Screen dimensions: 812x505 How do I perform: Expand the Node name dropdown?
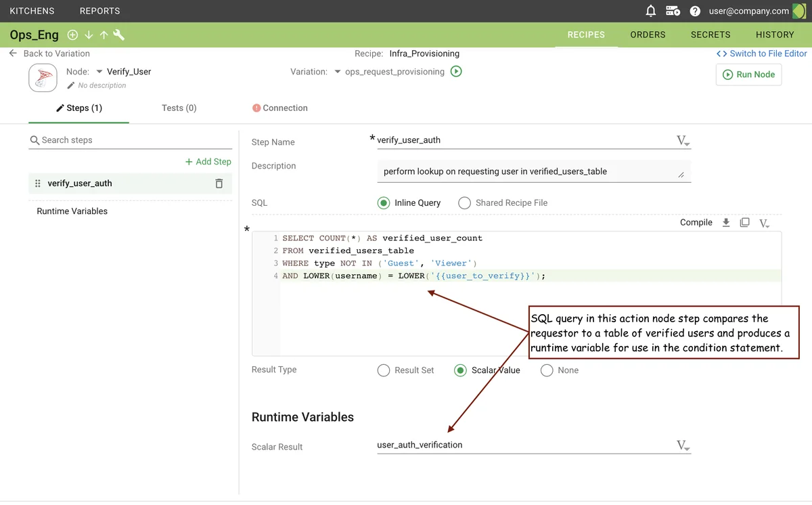(99, 72)
